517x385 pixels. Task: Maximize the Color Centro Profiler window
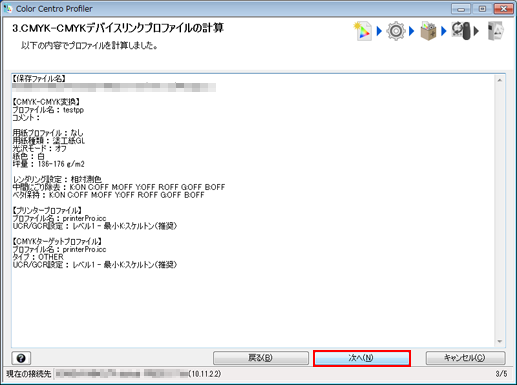[x=482, y=9]
